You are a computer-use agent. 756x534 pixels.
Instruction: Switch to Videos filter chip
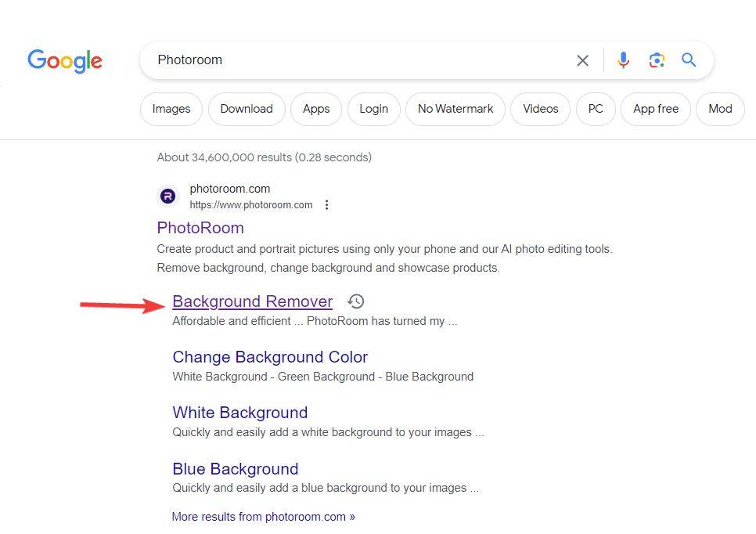(540, 109)
